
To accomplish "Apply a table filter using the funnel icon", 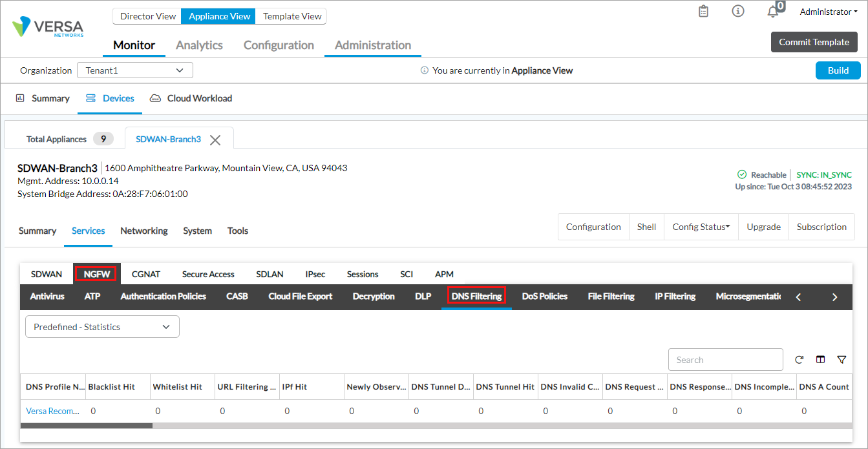I will [x=842, y=359].
